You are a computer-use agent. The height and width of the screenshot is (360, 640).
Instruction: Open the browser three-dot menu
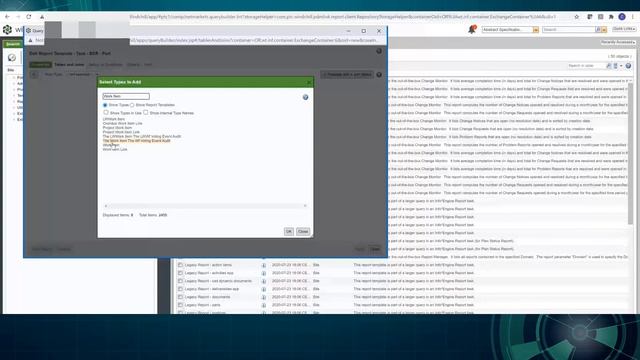pyautogui.click(x=633, y=17)
